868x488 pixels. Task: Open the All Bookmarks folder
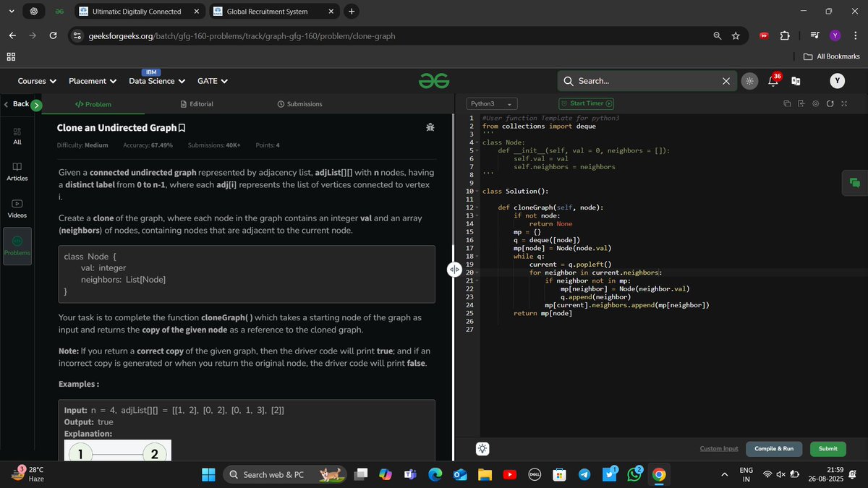(x=832, y=56)
